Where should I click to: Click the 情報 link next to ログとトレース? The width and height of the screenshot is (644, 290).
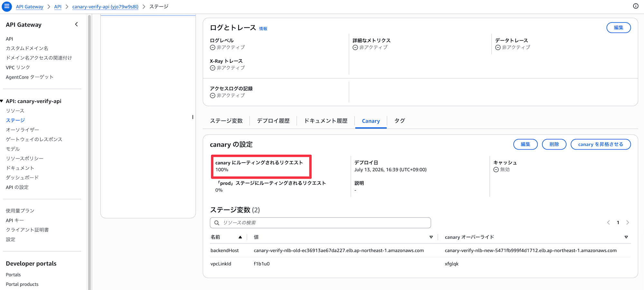coord(263,29)
